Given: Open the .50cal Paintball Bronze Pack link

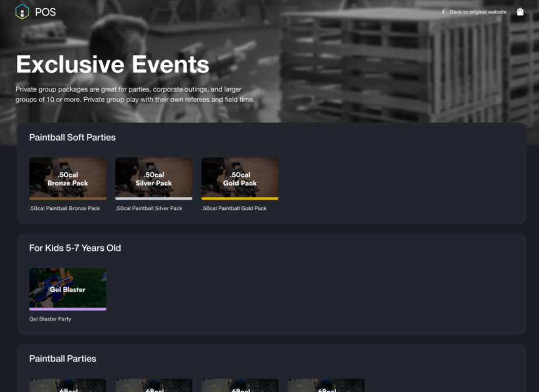Looking at the screenshot, I should [x=64, y=208].
